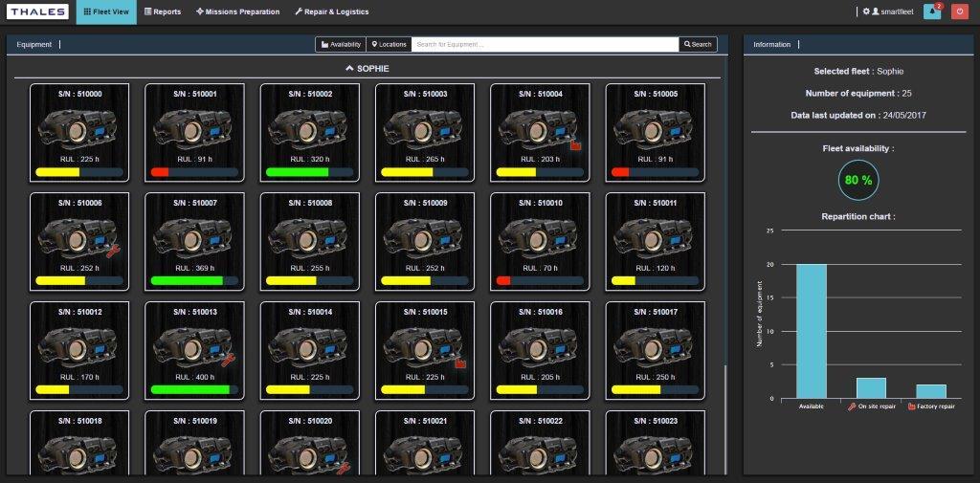Click the red RUL 70 h progress bar
This screenshot has width=980, height=483.
540,280
